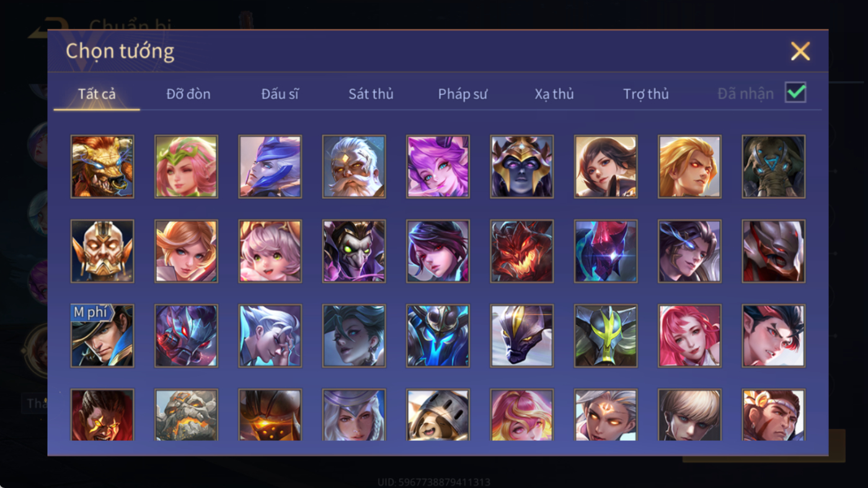Select the orange boar hero portrait

point(102,167)
